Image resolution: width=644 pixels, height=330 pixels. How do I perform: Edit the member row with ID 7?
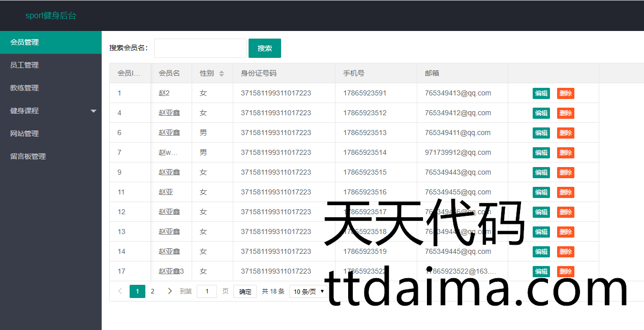tap(541, 153)
